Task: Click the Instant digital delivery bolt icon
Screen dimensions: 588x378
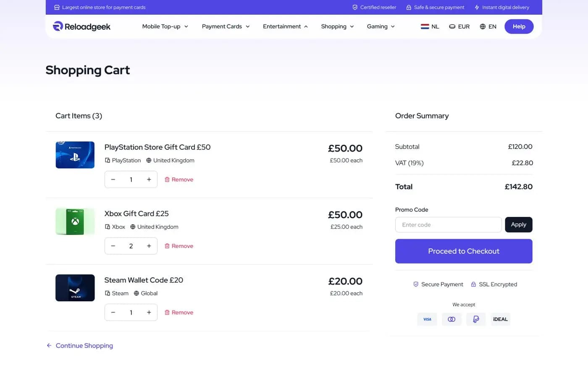Action: 477,7
